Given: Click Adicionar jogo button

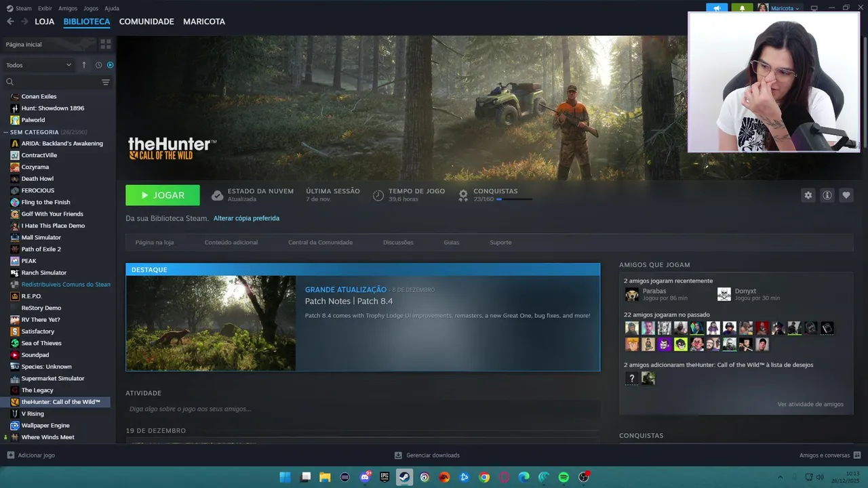Looking at the screenshot, I should pyautogui.click(x=31, y=455).
